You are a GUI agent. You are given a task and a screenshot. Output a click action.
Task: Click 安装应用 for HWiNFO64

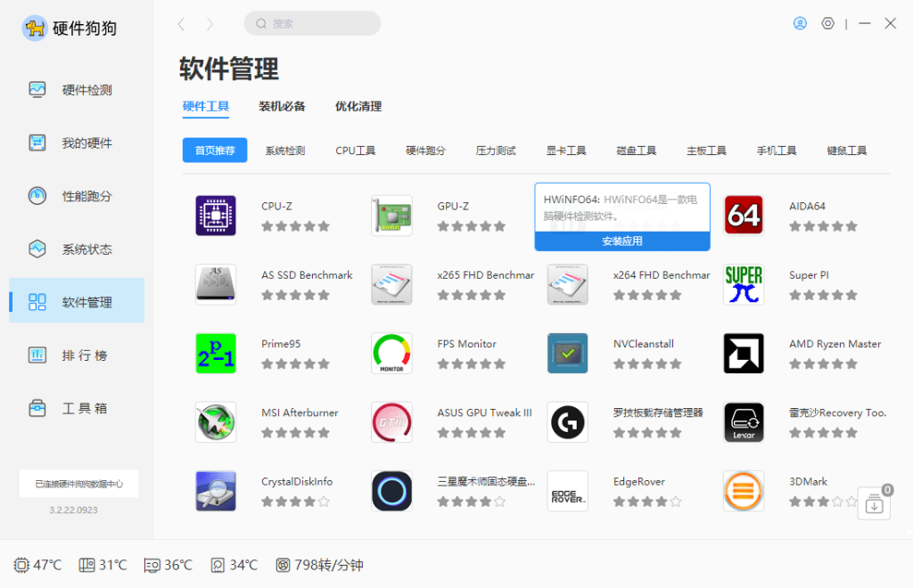point(622,241)
